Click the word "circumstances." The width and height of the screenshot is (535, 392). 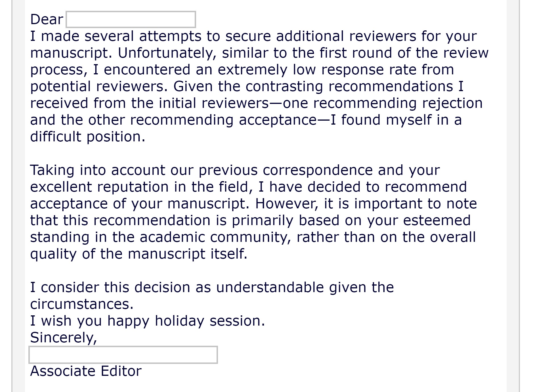[82, 304]
